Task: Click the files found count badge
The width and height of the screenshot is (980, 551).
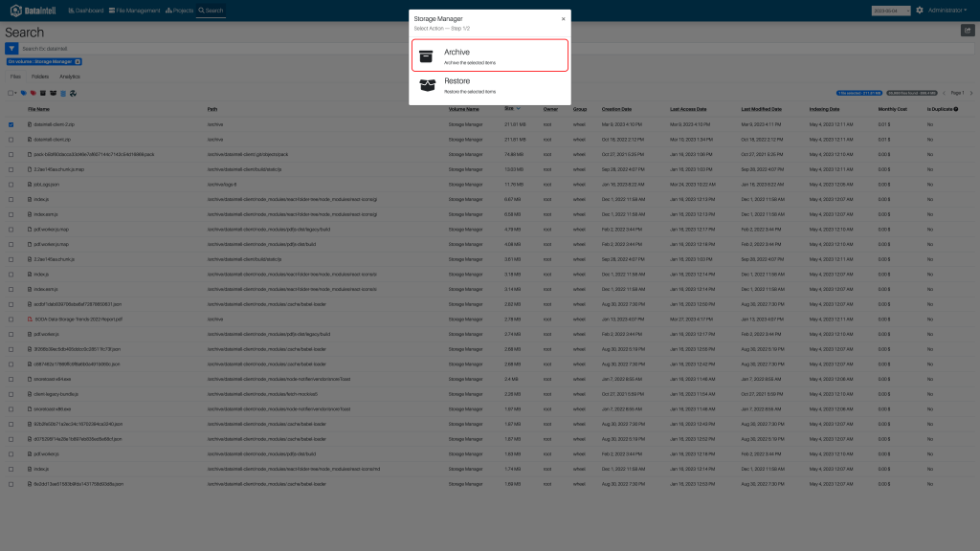Action: coord(911,93)
